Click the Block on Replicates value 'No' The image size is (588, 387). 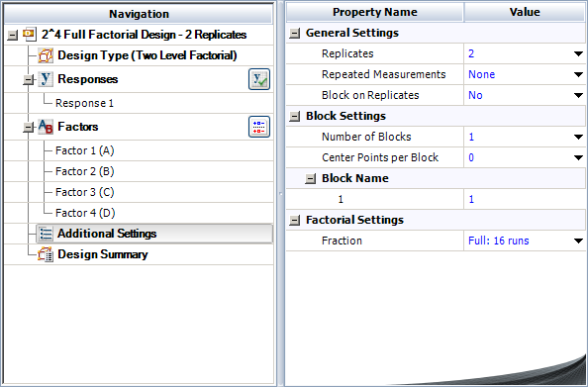[x=475, y=95]
